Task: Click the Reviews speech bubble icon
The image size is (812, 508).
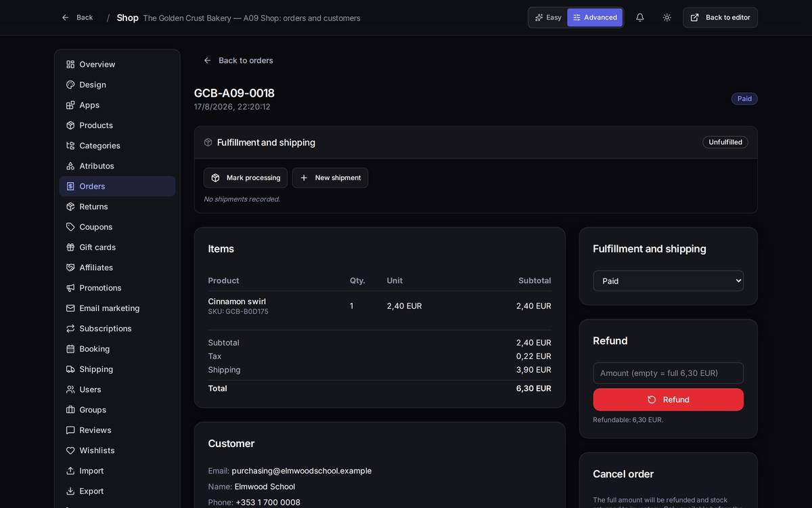Action: [70, 430]
